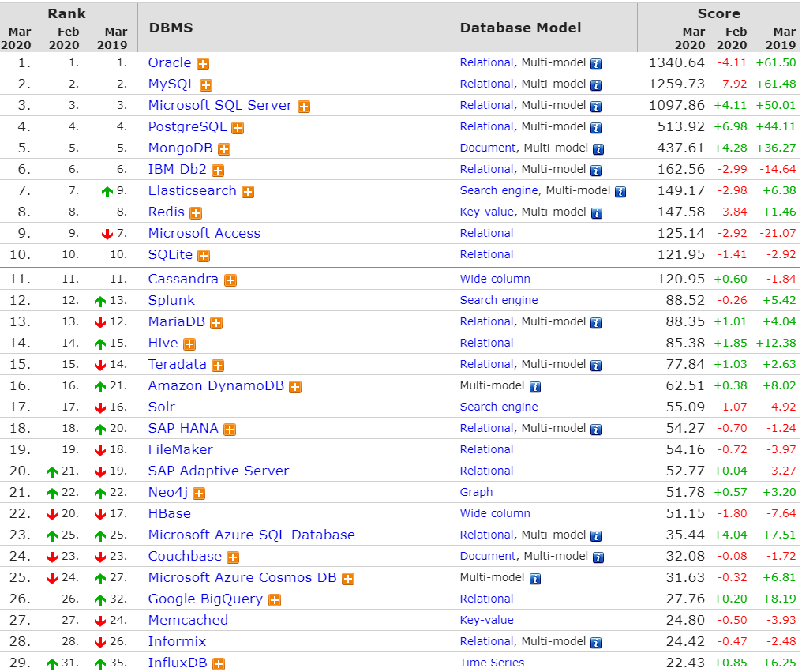The image size is (802, 672).
Task: Click the info icon in Informix's database model
Action: tap(596, 643)
